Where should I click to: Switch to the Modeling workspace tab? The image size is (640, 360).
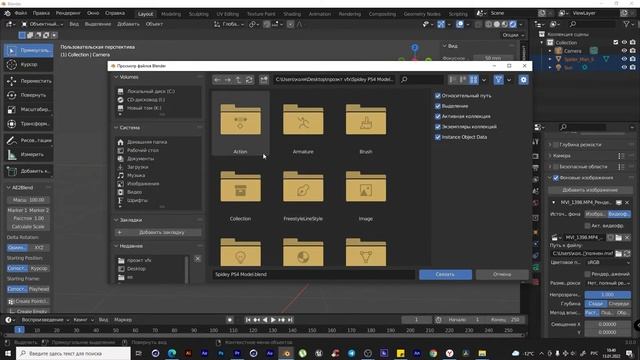(x=171, y=14)
